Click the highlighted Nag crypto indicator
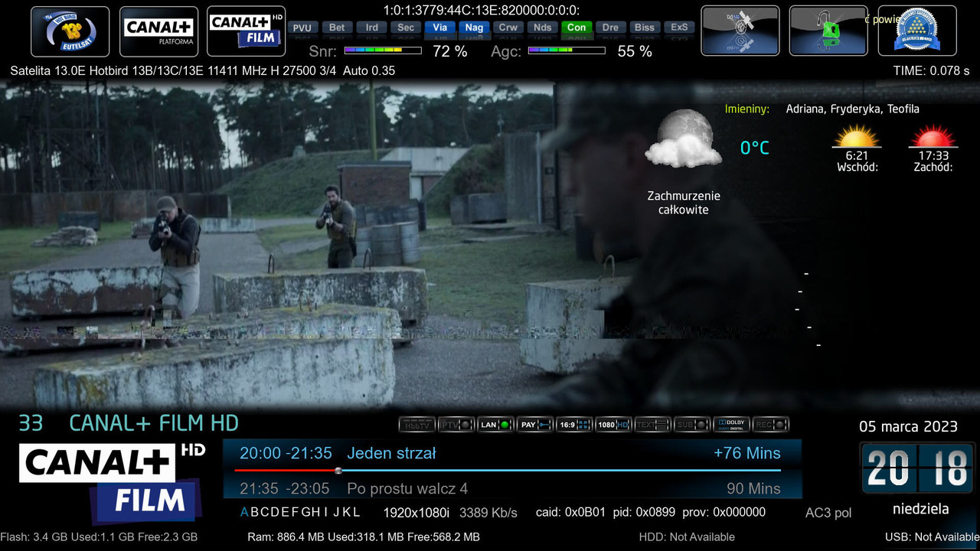Screen dimensions: 980x551 pyautogui.click(x=475, y=27)
